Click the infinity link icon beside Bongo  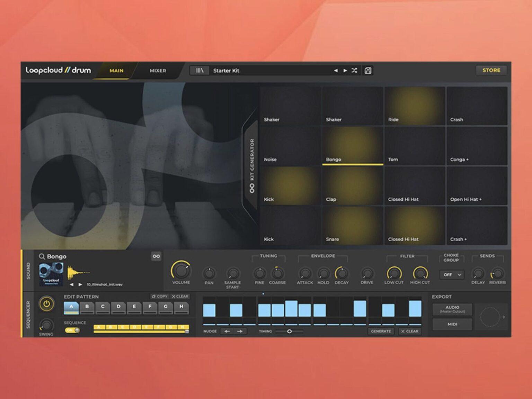click(156, 256)
